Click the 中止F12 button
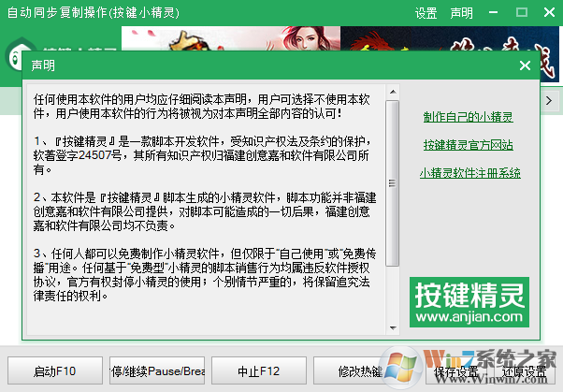 click(x=259, y=370)
